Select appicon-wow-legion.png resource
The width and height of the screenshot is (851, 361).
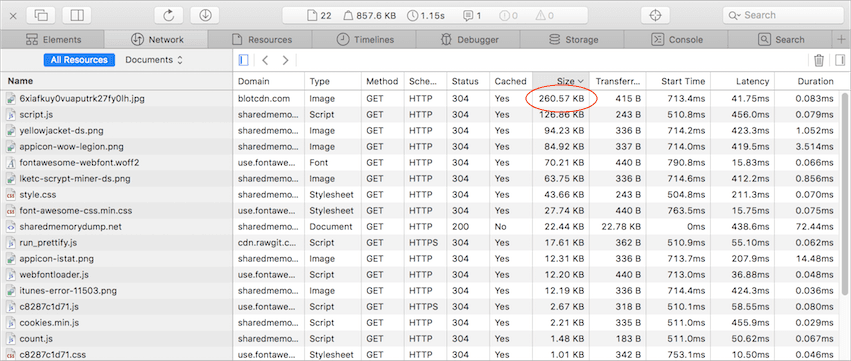pos(420,147)
